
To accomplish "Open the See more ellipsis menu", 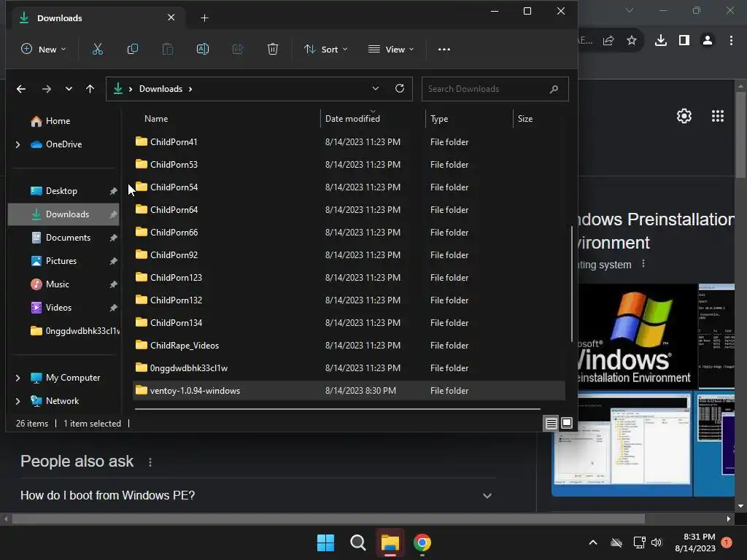I will 444,49.
